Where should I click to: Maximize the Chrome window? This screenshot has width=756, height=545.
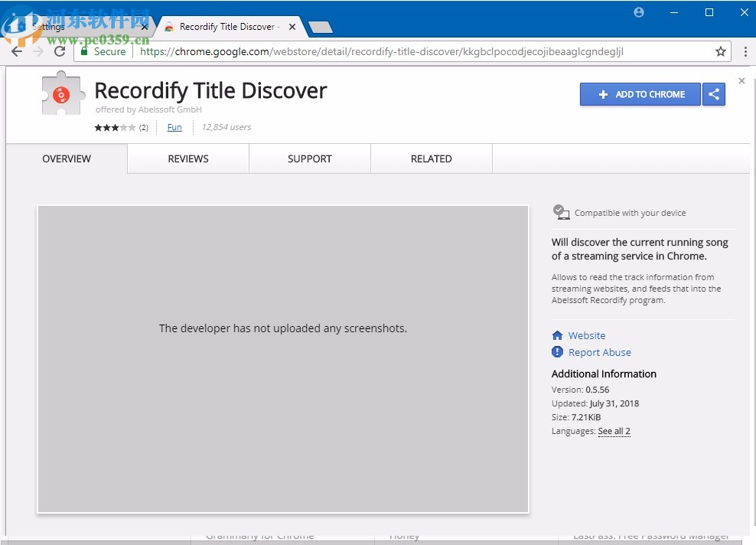[x=709, y=12]
